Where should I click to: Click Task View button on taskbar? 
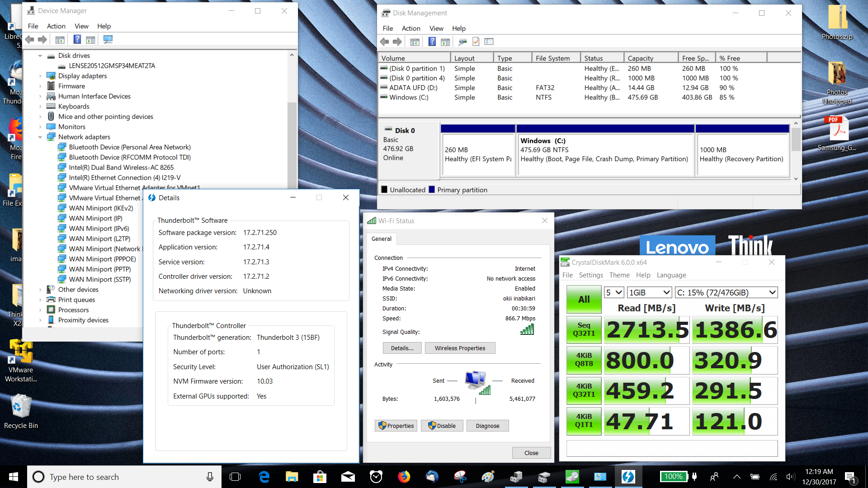tap(235, 477)
